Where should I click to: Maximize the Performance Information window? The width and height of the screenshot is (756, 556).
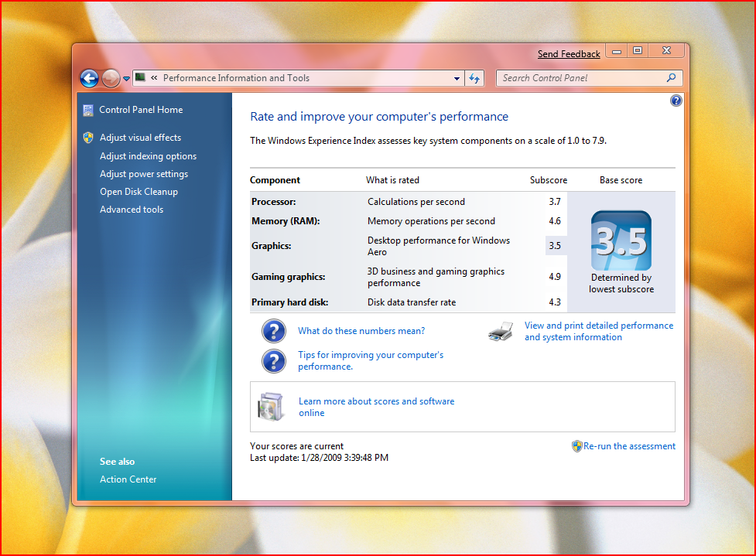point(638,50)
